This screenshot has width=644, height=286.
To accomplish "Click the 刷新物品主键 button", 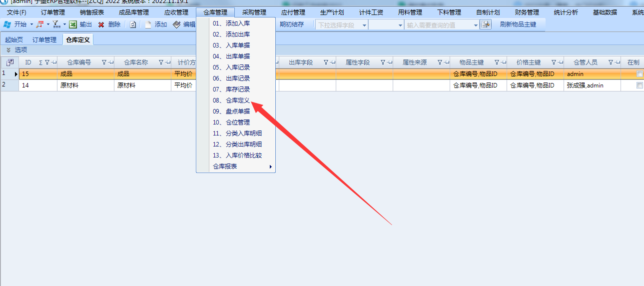I will click(x=518, y=24).
